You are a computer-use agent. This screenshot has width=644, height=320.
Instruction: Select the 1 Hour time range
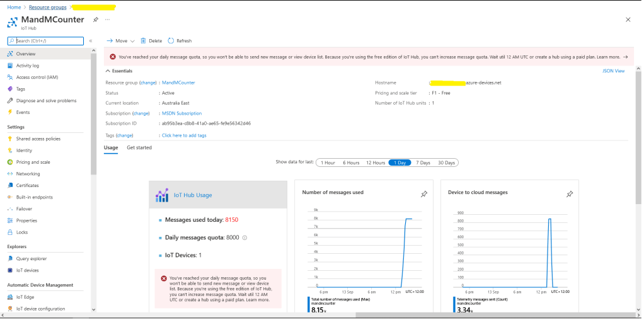coord(328,163)
